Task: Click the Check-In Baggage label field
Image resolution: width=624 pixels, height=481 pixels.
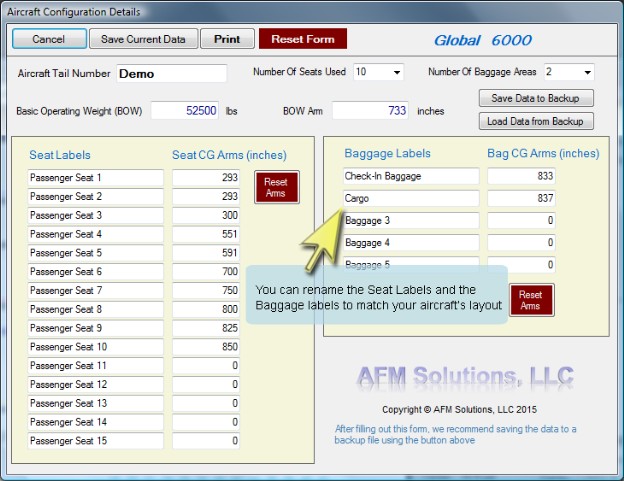Action: tap(411, 176)
